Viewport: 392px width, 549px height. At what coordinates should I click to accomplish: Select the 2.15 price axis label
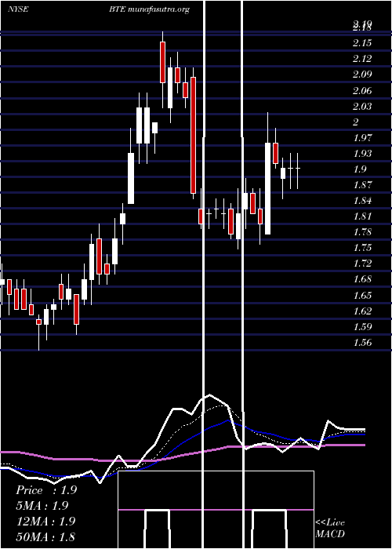(x=362, y=43)
